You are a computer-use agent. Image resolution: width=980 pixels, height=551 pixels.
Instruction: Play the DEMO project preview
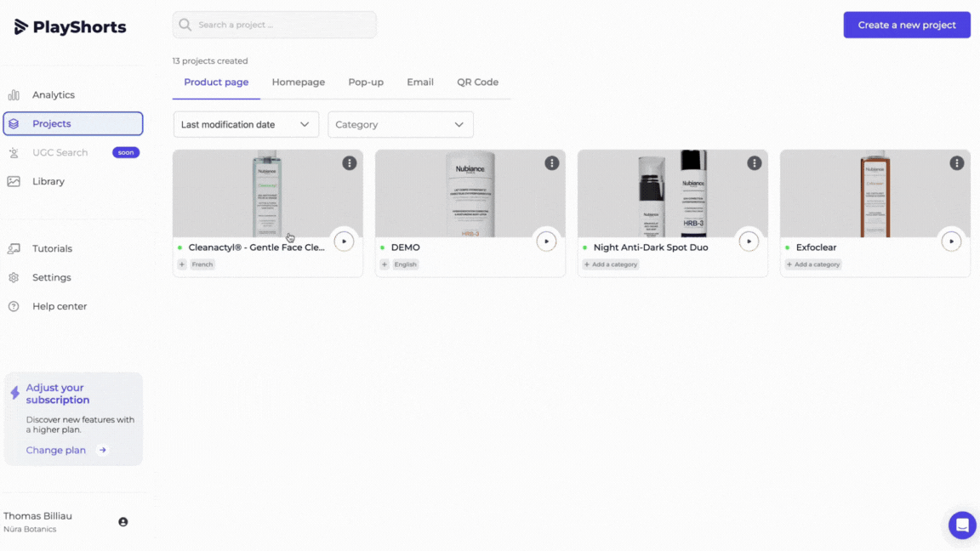[x=546, y=241]
